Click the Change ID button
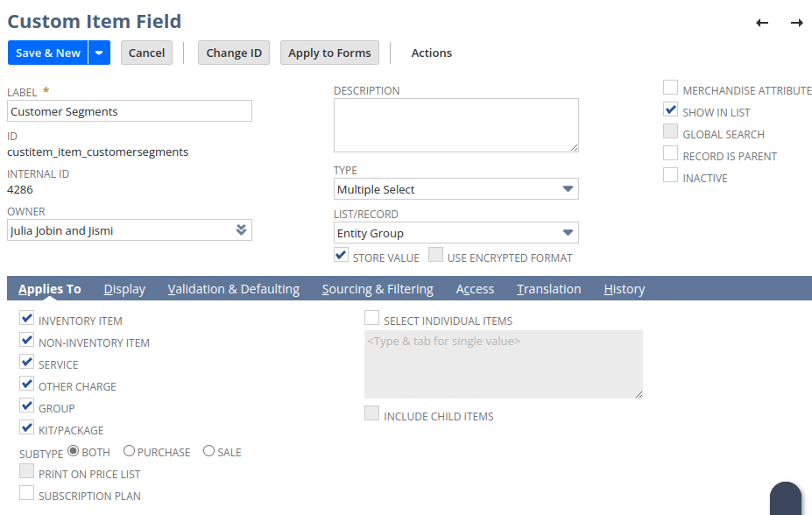 click(234, 53)
